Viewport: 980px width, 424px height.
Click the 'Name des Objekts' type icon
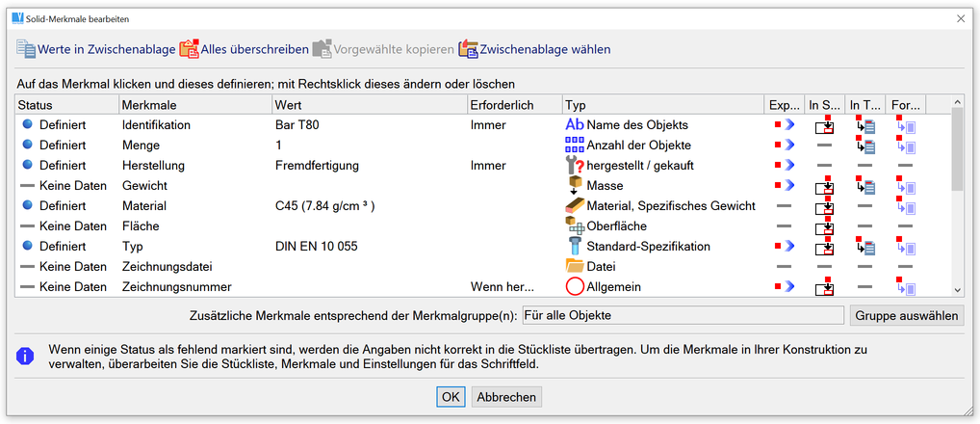575,125
